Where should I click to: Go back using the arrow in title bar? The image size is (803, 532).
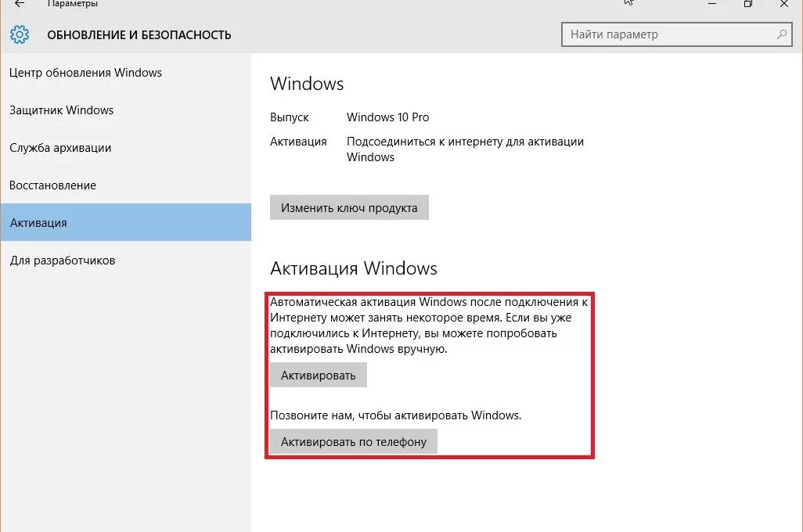point(19,4)
